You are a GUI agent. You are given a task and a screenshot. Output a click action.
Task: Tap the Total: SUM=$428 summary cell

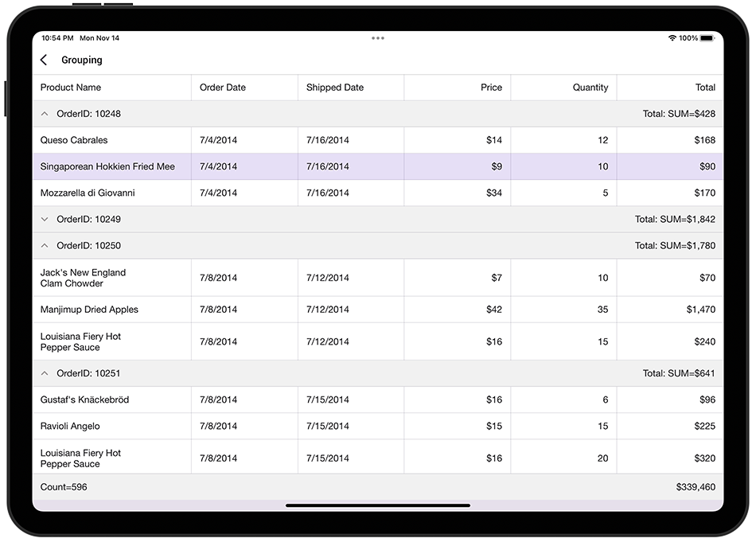point(679,113)
